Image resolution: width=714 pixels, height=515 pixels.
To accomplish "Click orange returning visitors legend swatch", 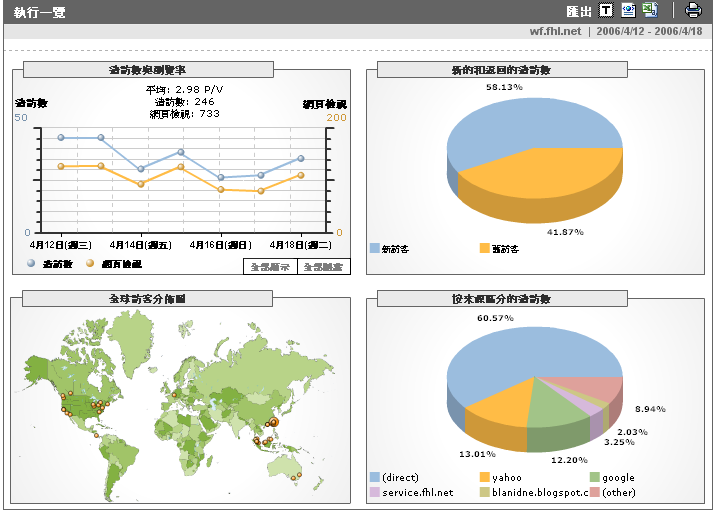I will [484, 248].
